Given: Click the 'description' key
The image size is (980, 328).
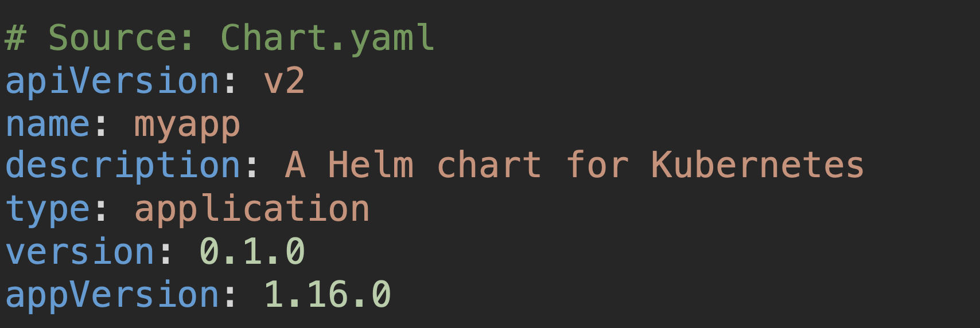Looking at the screenshot, I should click(123, 165).
